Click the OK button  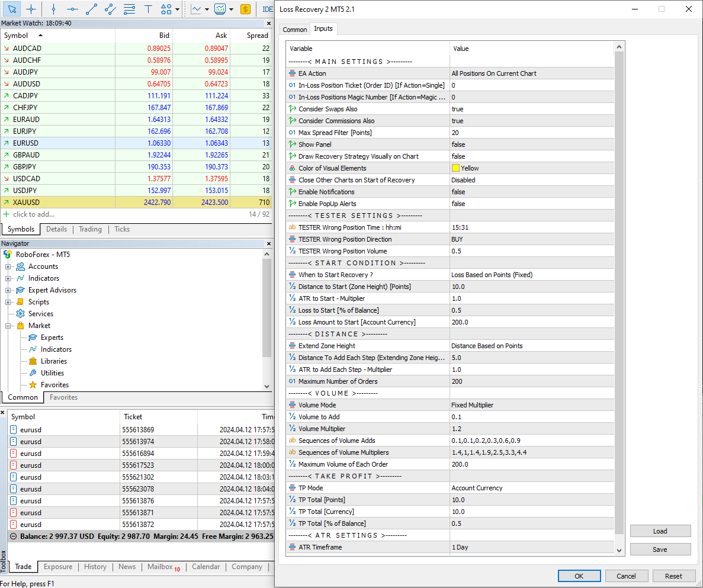tap(579, 576)
